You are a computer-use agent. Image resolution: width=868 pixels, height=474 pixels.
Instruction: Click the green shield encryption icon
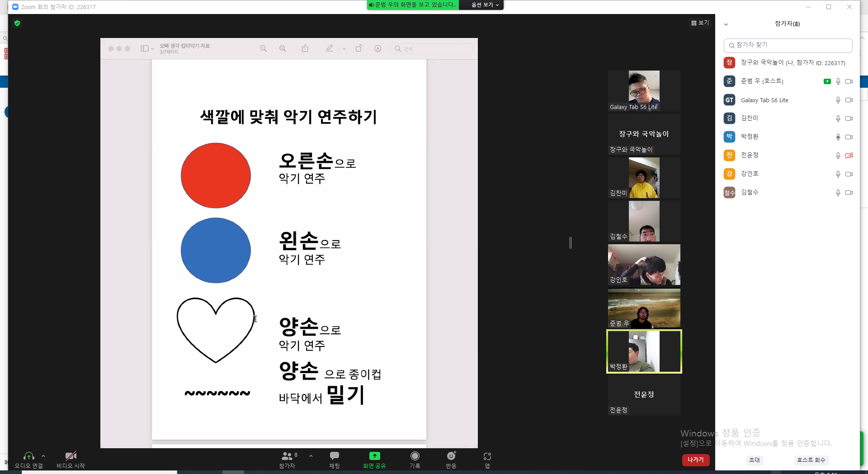pos(17,23)
